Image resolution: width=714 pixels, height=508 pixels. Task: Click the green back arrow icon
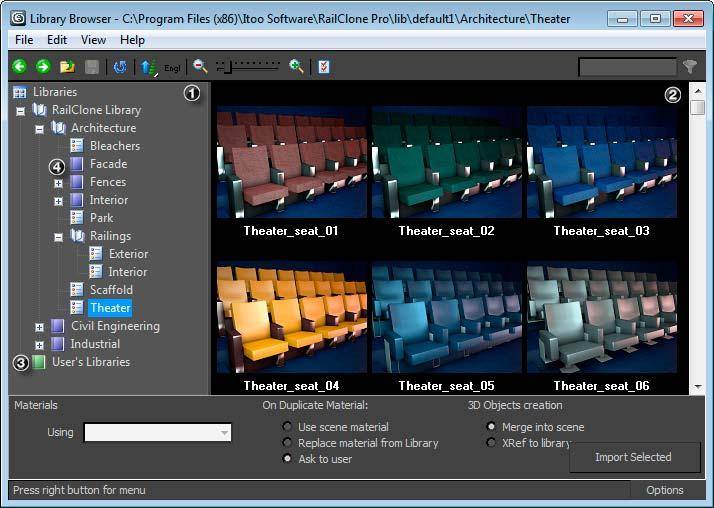tap(19, 67)
